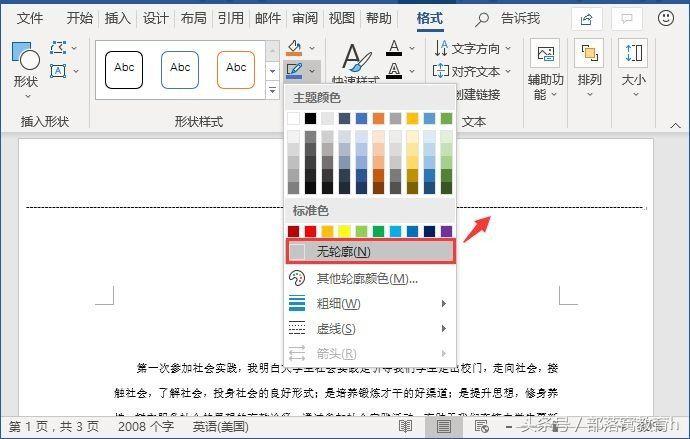The width and height of the screenshot is (690, 439).
Task: Switch to the 设计 tab
Action: tap(155, 18)
